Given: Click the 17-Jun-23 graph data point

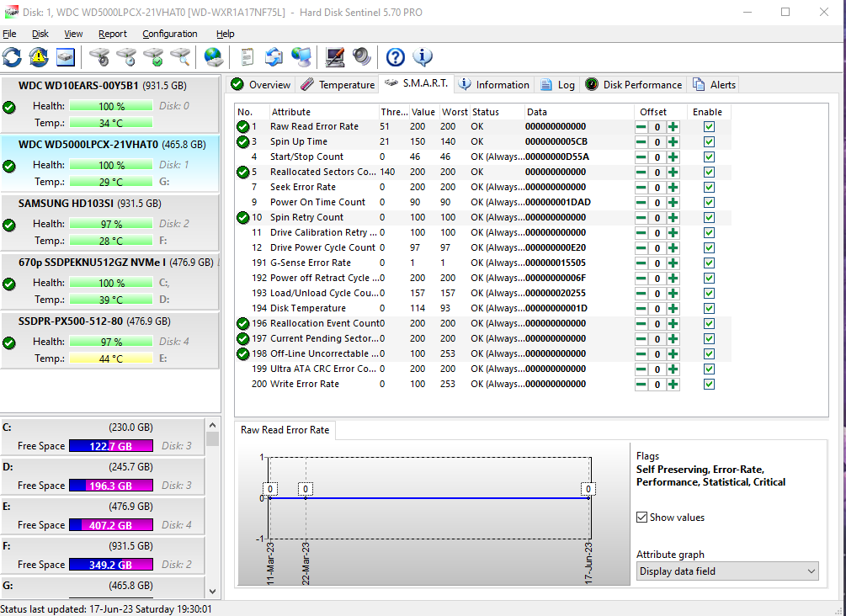Looking at the screenshot, I should point(588,498).
